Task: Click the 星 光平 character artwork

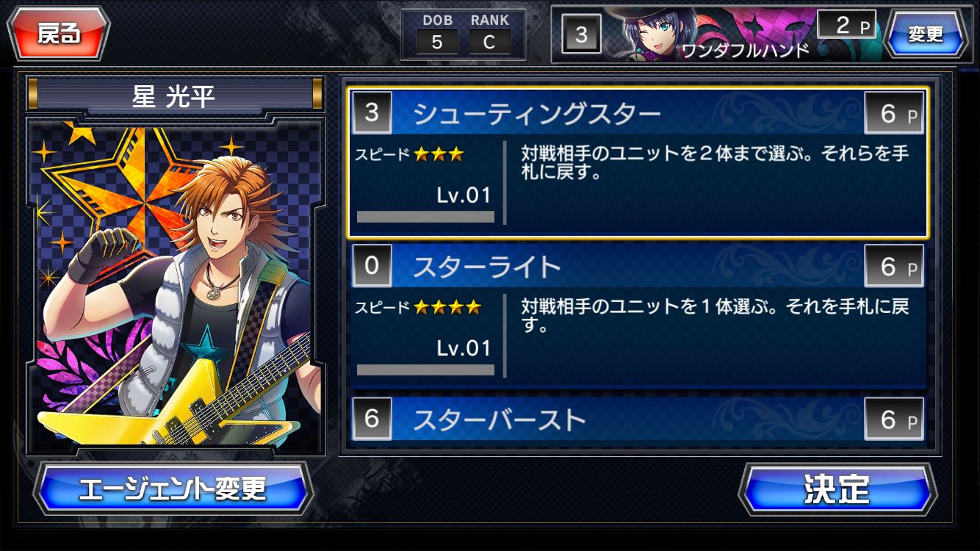Action: point(175,287)
